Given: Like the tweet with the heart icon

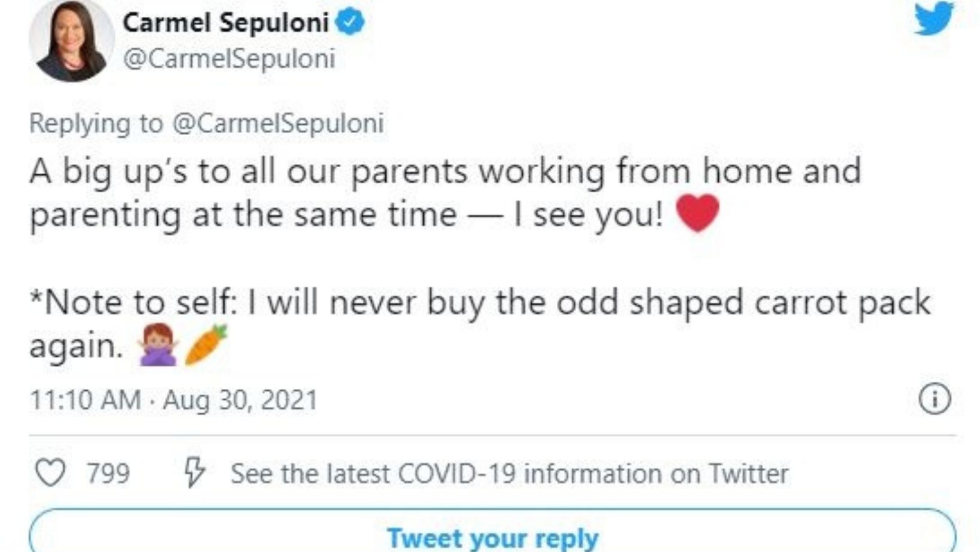Looking at the screenshot, I should tap(50, 473).
